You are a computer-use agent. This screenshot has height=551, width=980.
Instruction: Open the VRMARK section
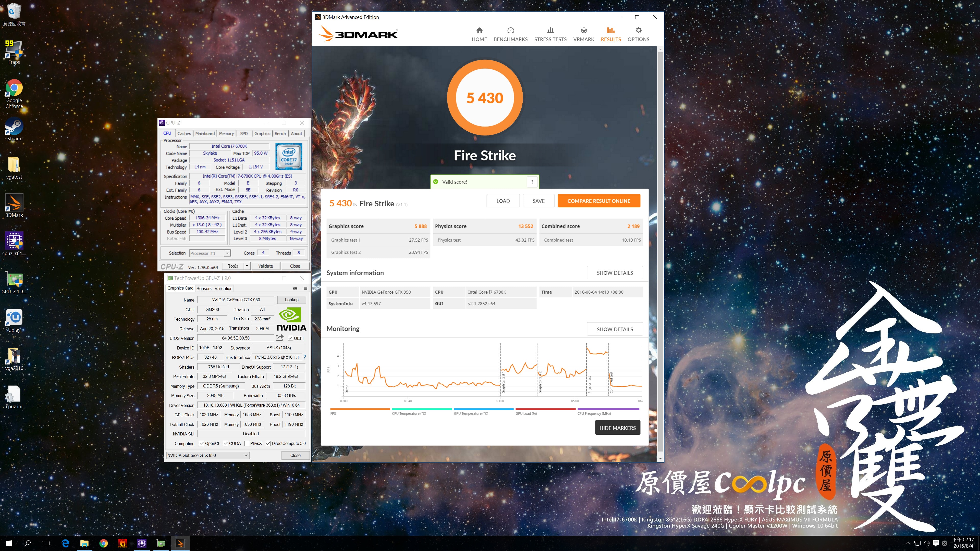pos(584,34)
